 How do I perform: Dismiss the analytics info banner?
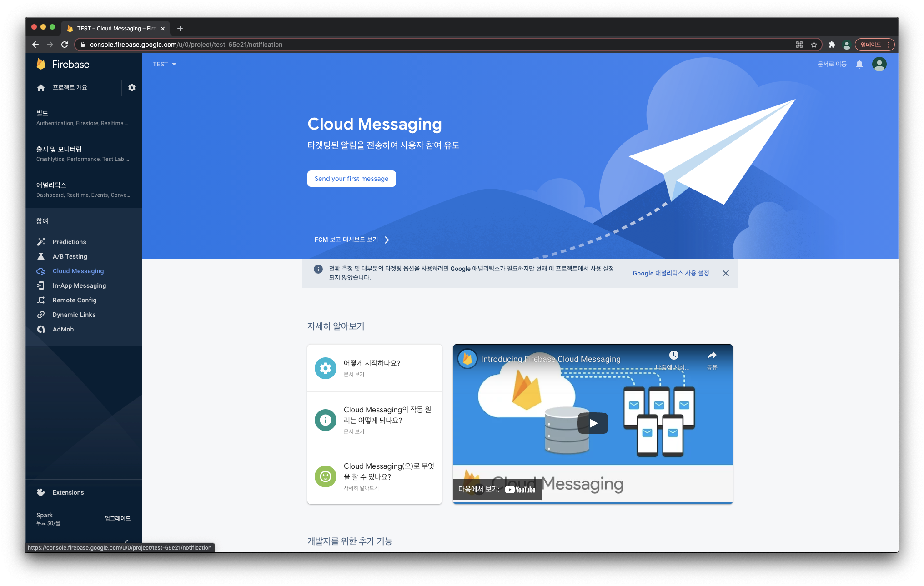[x=725, y=273]
